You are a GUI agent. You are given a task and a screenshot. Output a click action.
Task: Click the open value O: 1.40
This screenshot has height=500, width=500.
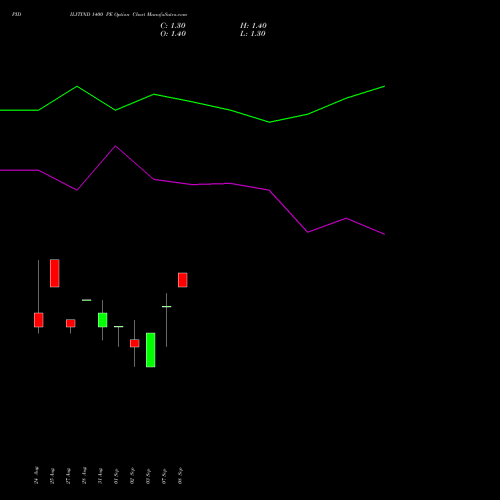(x=173, y=34)
